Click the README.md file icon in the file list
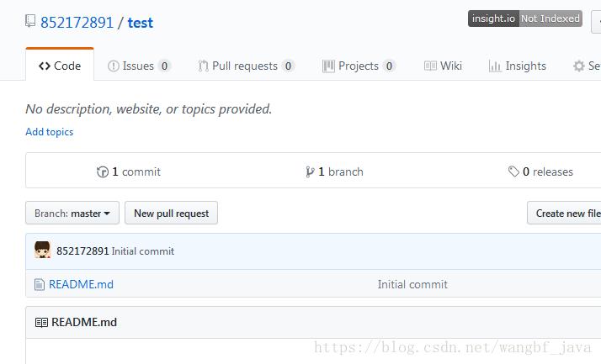Screen dimensions: 601x364 pyautogui.click(x=39, y=284)
